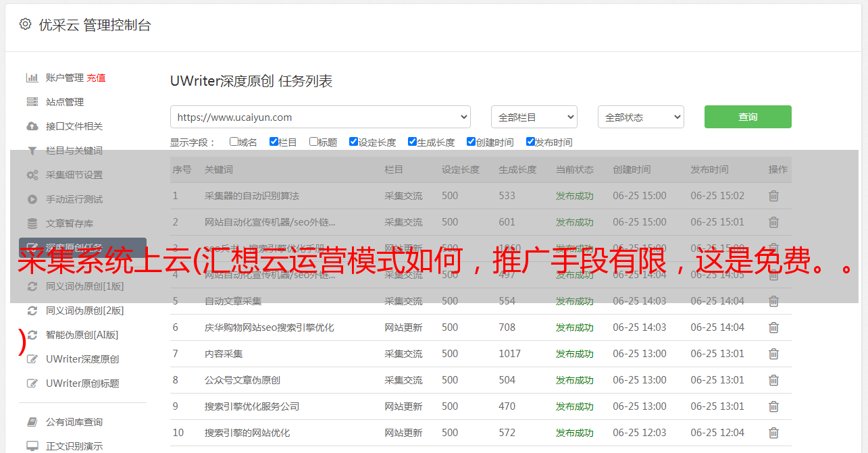Click refresh icon beside 智能伪原创[AI版]
The width and height of the screenshot is (868, 453).
tap(32, 335)
